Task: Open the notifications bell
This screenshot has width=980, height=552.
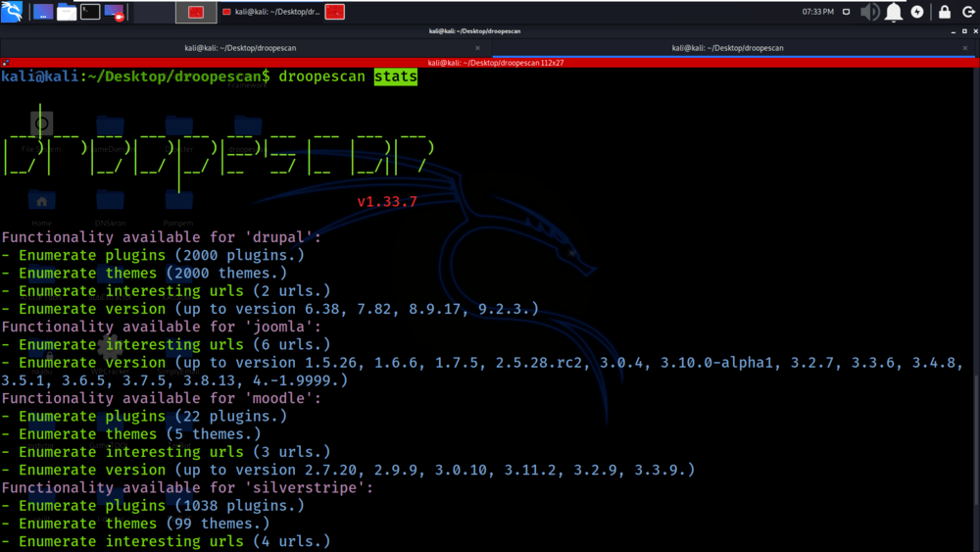Action: pos(894,12)
